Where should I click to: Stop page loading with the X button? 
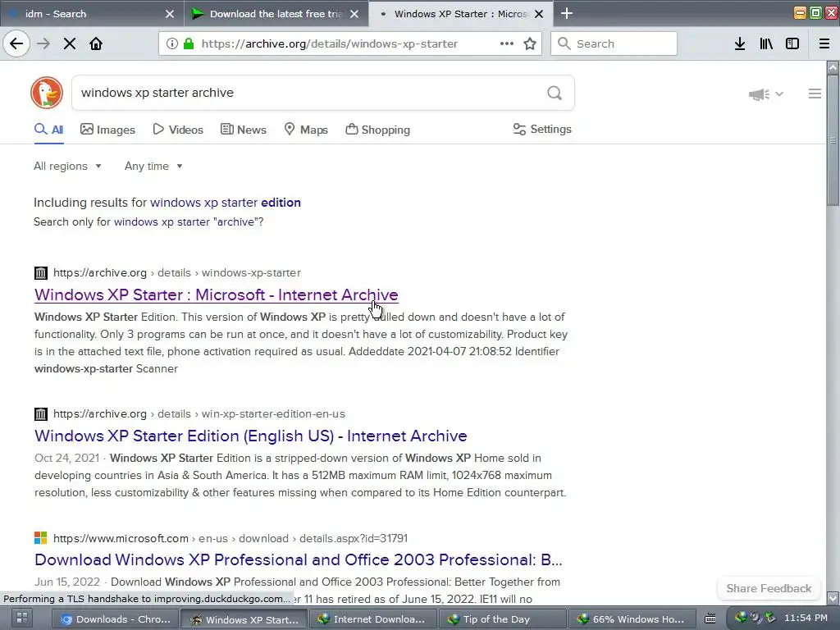pyautogui.click(x=70, y=43)
